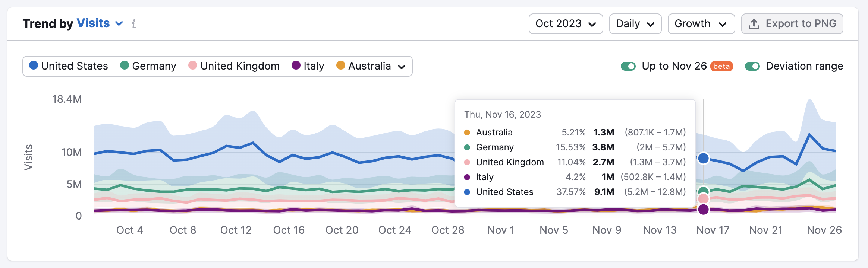This screenshot has height=268, width=868.
Task: Click the orange beta badge
Action: click(x=721, y=66)
